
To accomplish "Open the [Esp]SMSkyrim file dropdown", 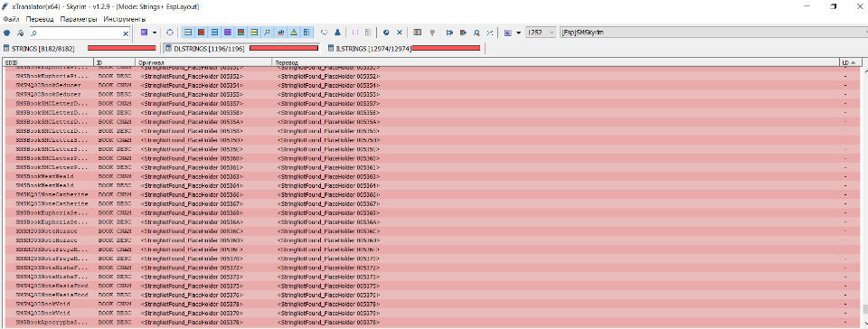I will coord(714,33).
